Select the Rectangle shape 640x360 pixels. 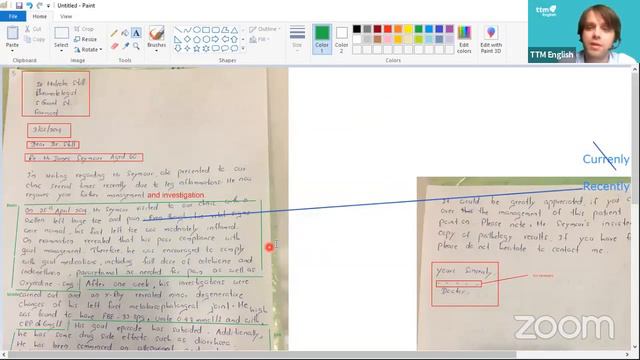[206, 30]
